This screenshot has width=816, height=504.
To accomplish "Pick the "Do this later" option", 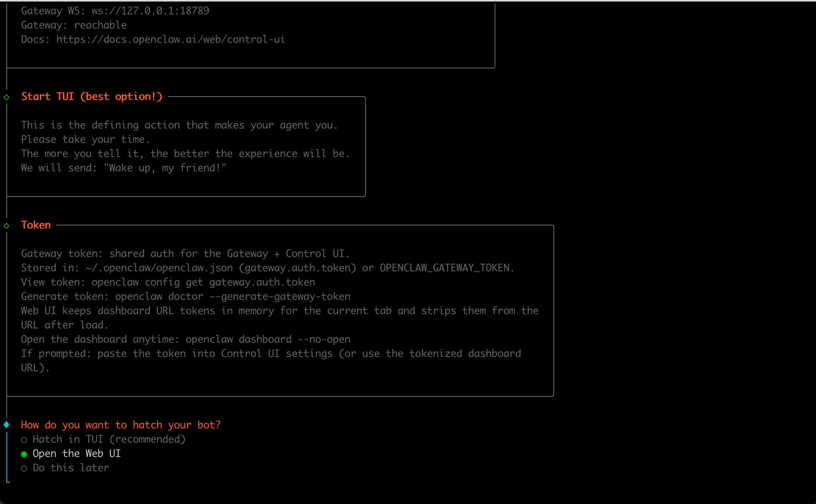I will [65, 468].
